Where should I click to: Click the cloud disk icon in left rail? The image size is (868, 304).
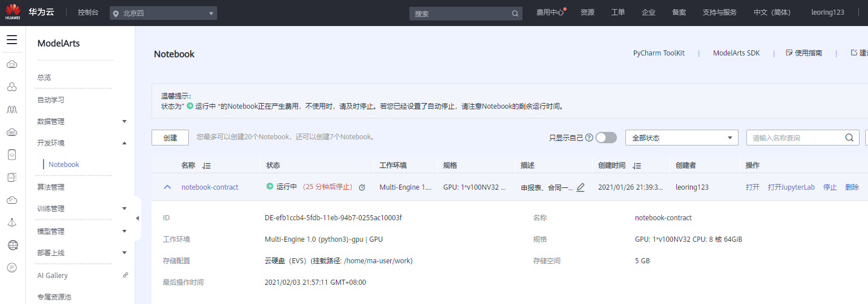(x=12, y=132)
